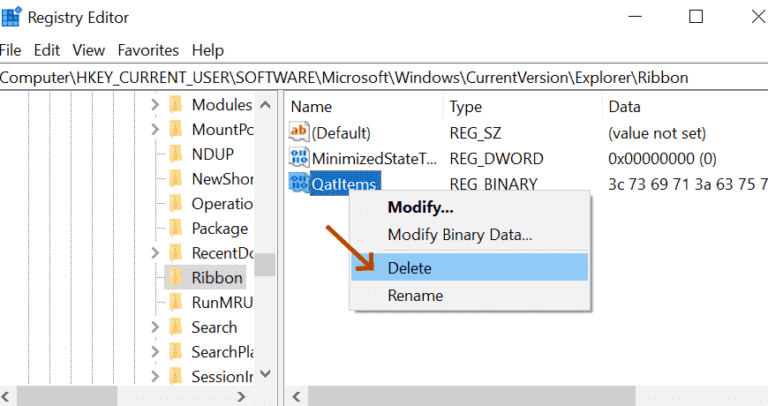
Task: Click the Type column header
Action: pyautogui.click(x=466, y=106)
